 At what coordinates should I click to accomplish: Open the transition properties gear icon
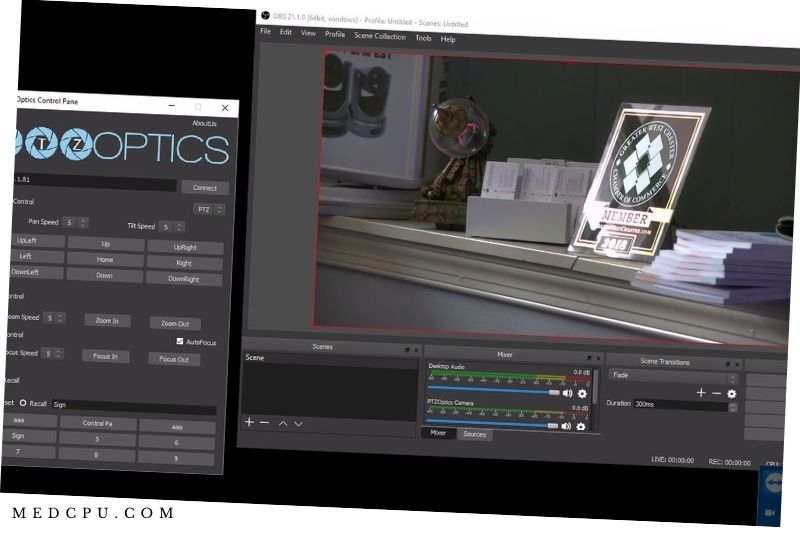pyautogui.click(x=732, y=394)
